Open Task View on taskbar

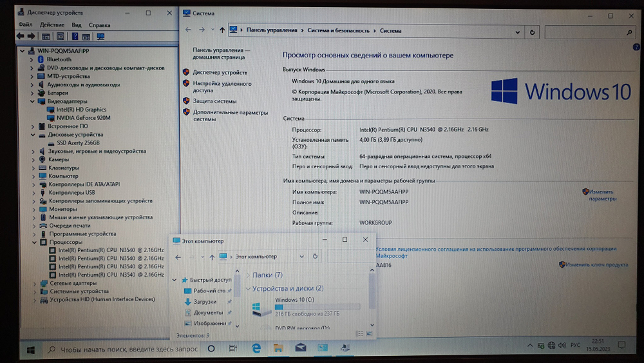[x=233, y=348]
